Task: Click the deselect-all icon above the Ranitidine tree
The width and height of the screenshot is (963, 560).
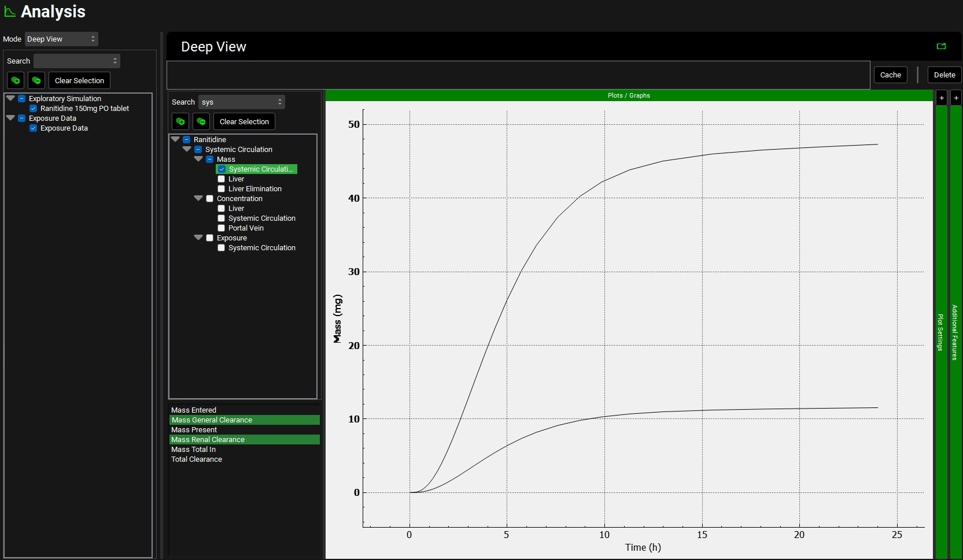Action: click(x=201, y=121)
